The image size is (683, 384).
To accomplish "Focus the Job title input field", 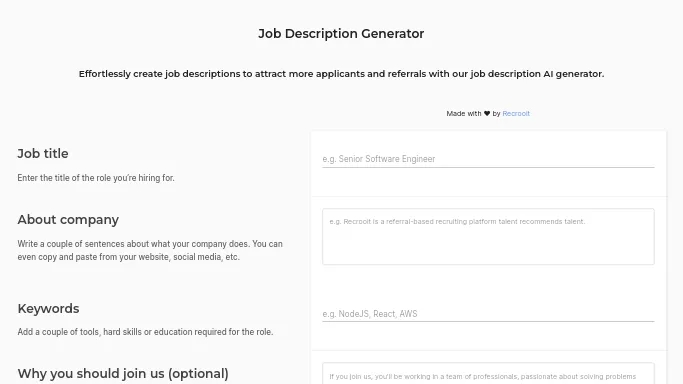I will (x=488, y=159).
